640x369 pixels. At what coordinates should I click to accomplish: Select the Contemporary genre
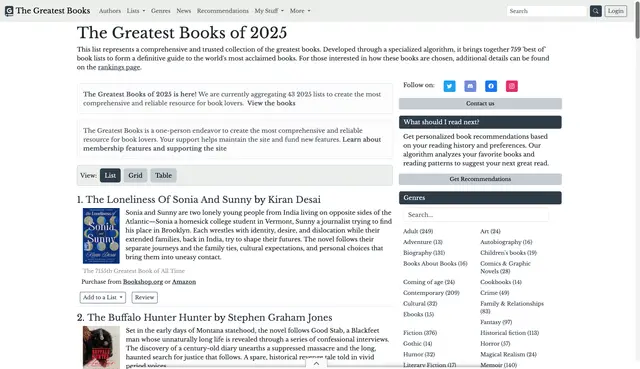[431, 293]
